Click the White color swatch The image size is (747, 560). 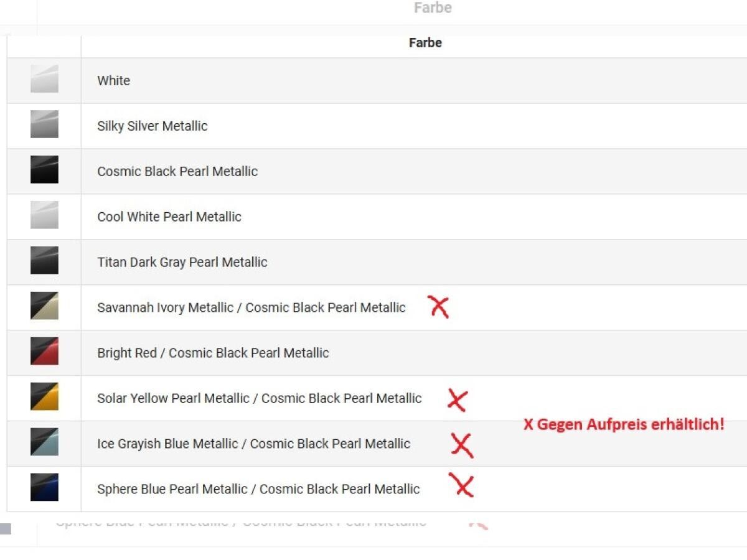(44, 79)
